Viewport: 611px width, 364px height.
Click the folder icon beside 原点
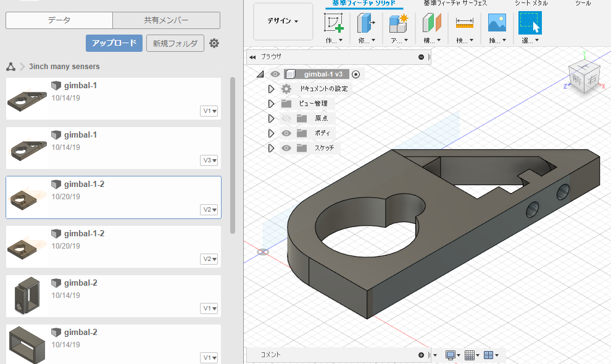(x=302, y=118)
